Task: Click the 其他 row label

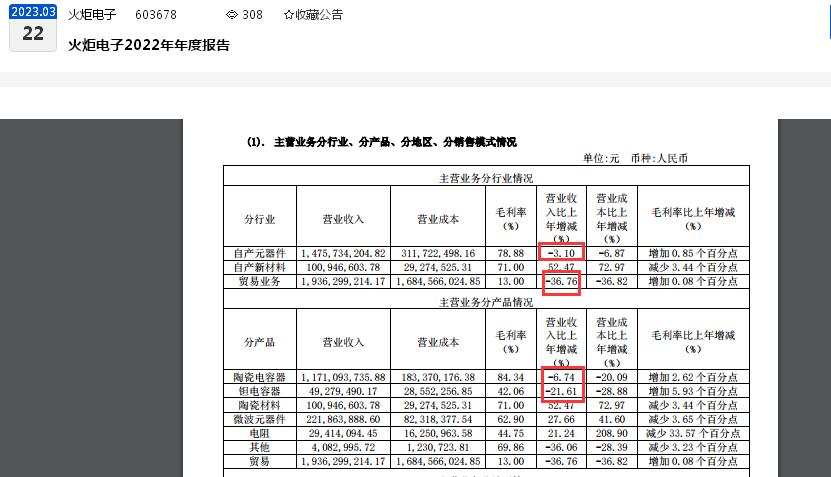Action: [x=260, y=447]
